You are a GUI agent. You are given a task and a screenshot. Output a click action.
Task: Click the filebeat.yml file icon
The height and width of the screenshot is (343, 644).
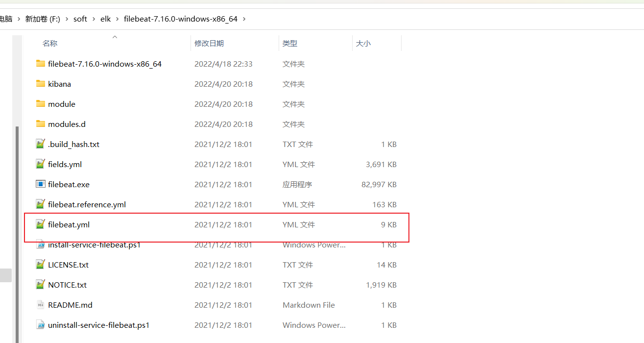pos(41,224)
